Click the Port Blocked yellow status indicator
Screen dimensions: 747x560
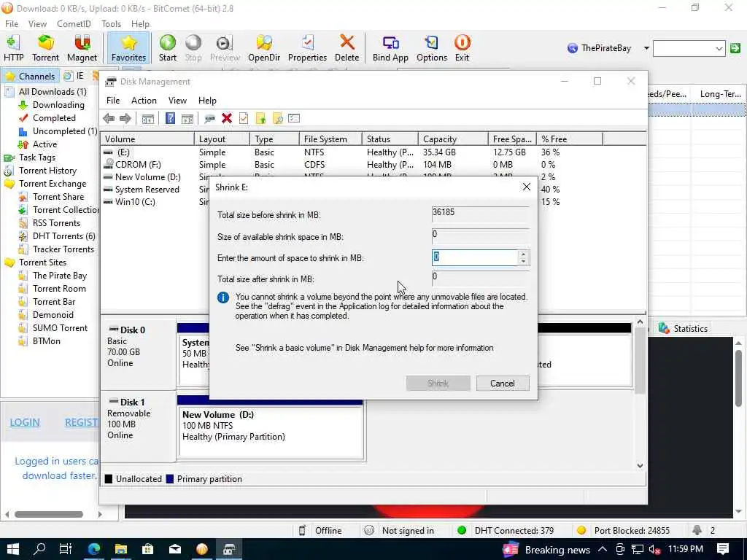tap(623, 531)
